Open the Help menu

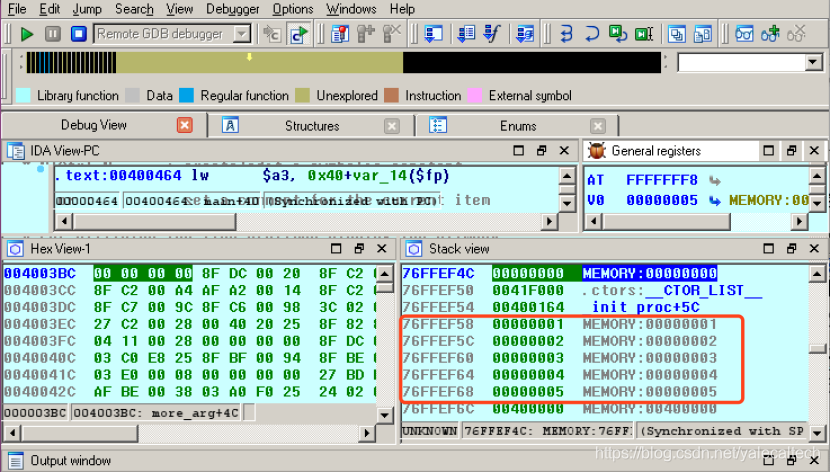[402, 9]
